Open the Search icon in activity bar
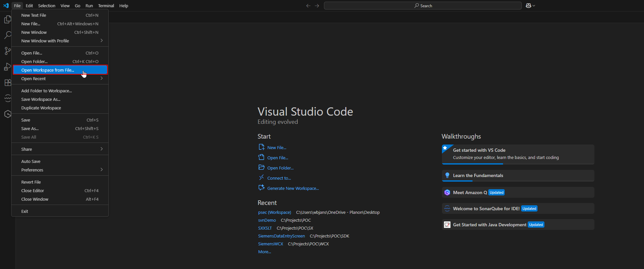The image size is (644, 269). (8, 35)
